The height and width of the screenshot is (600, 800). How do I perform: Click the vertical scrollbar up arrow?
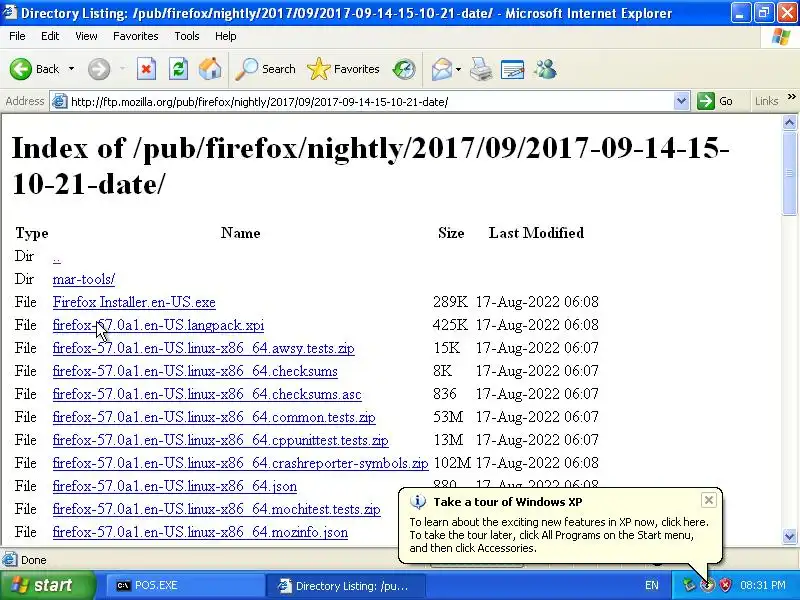click(x=789, y=122)
